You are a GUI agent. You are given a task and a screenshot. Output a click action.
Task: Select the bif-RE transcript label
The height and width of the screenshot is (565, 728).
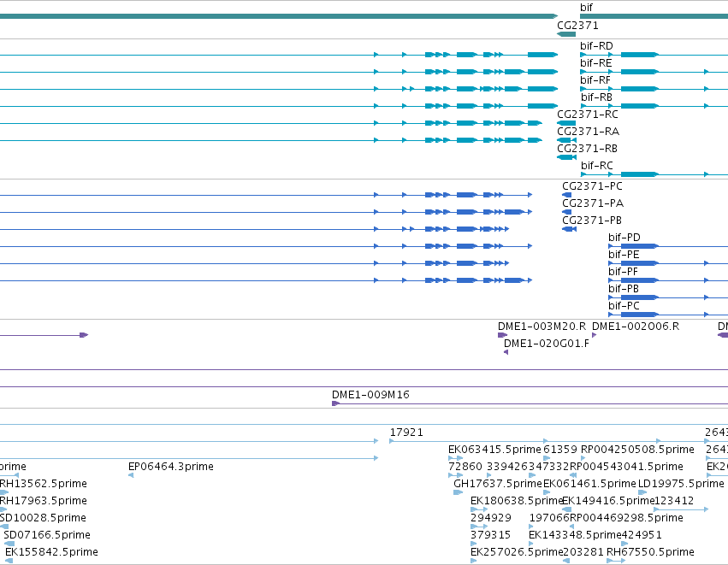tap(596, 63)
